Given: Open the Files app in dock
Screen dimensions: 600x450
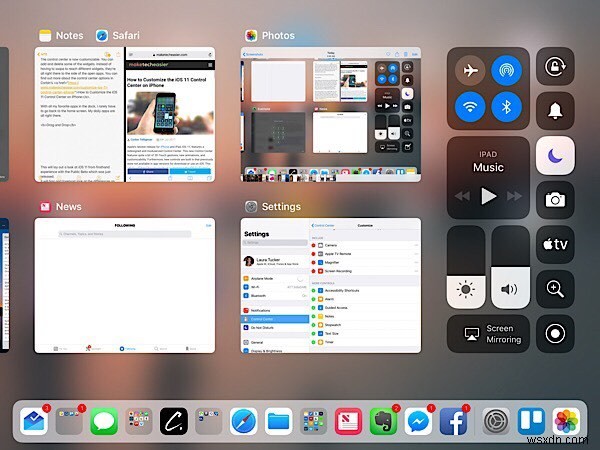Looking at the screenshot, I should pos(279,421).
